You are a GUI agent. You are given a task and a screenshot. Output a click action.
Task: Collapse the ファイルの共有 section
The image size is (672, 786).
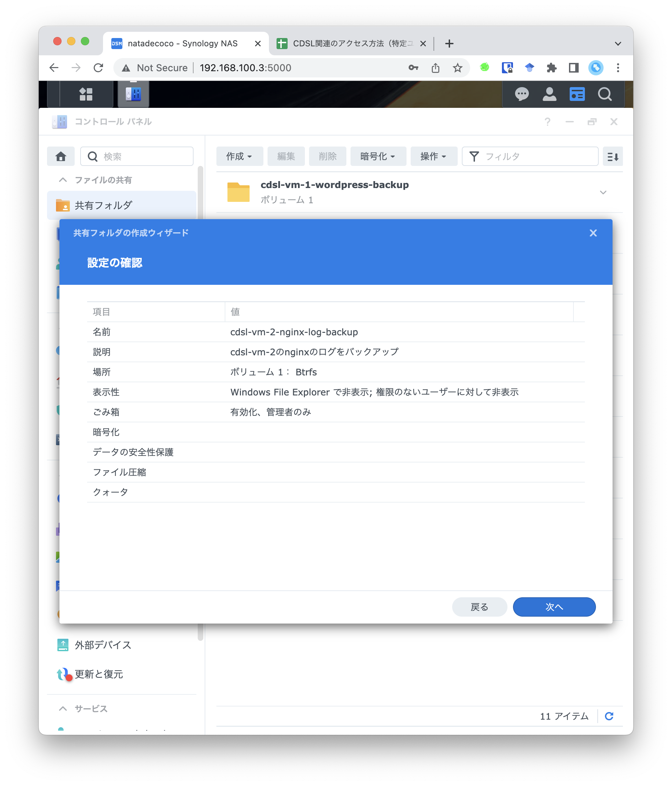63,180
